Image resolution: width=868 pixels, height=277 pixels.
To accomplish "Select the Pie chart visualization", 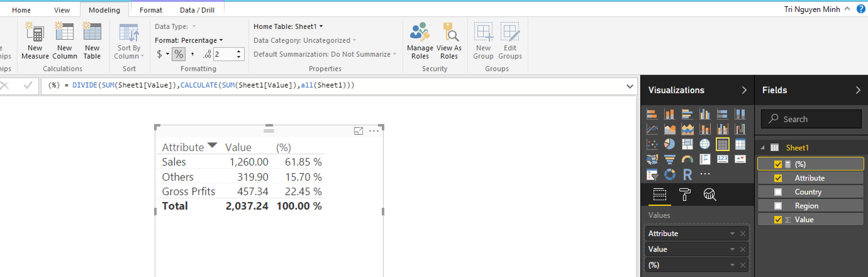I will click(x=670, y=144).
